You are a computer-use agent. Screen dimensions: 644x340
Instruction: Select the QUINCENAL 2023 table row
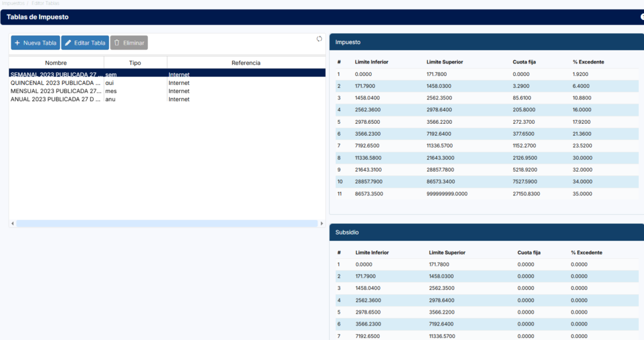coord(56,83)
